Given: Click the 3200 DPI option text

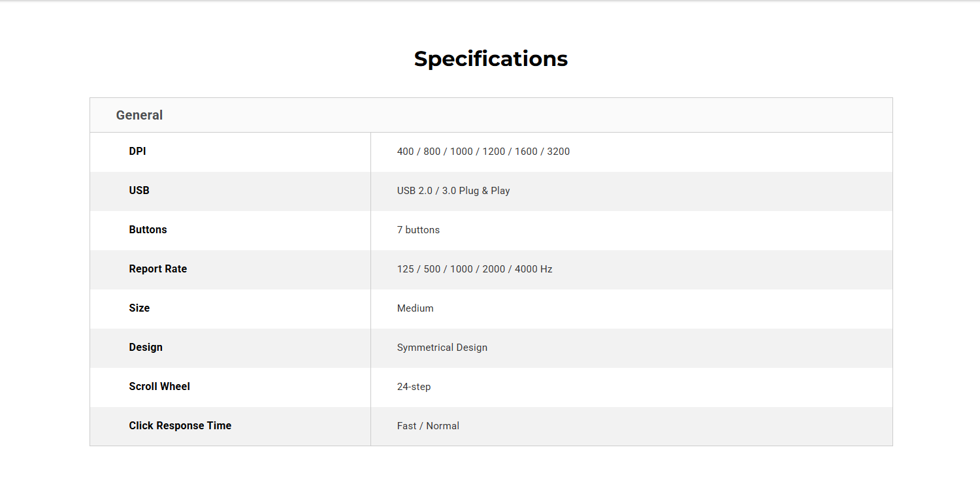Looking at the screenshot, I should click(559, 152).
